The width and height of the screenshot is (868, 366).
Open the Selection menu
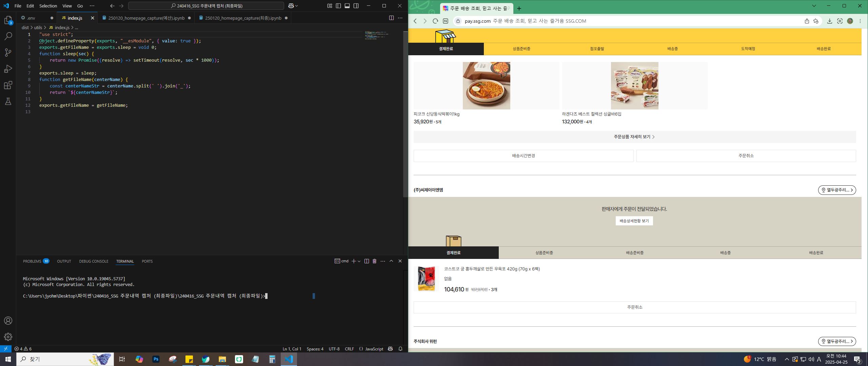click(x=48, y=6)
